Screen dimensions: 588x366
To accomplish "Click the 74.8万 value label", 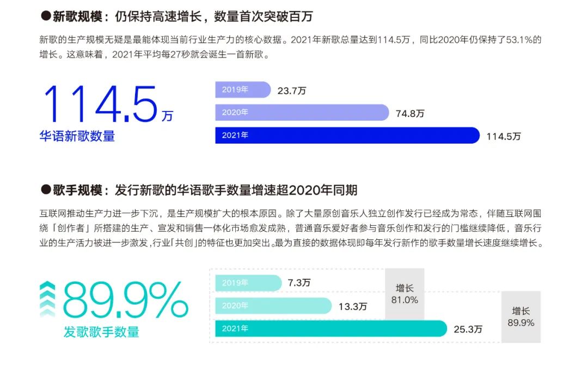I will click(x=410, y=114).
